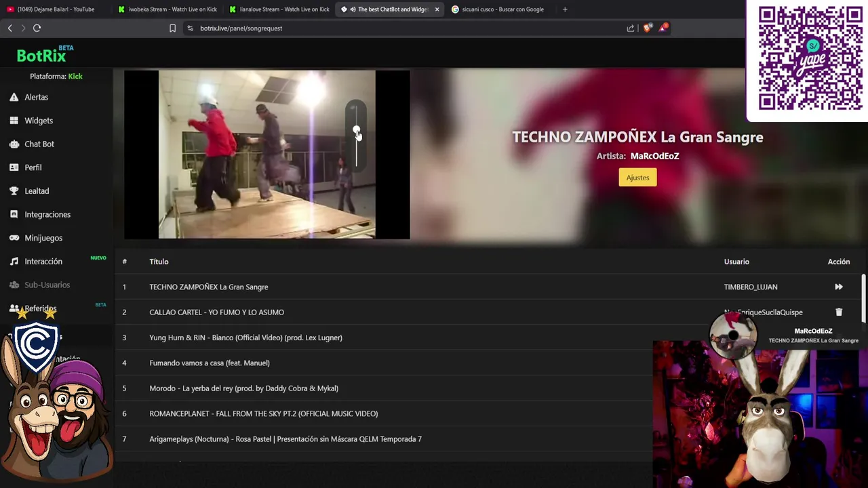Switch to the lianalove Stream Kick tab
The width and height of the screenshot is (868, 488).
(x=279, y=9)
